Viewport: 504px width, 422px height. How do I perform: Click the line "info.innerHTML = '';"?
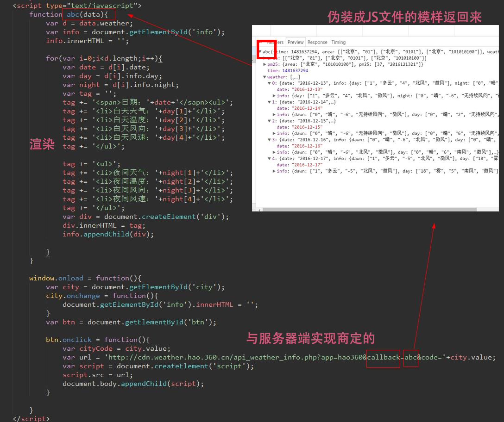[87, 41]
